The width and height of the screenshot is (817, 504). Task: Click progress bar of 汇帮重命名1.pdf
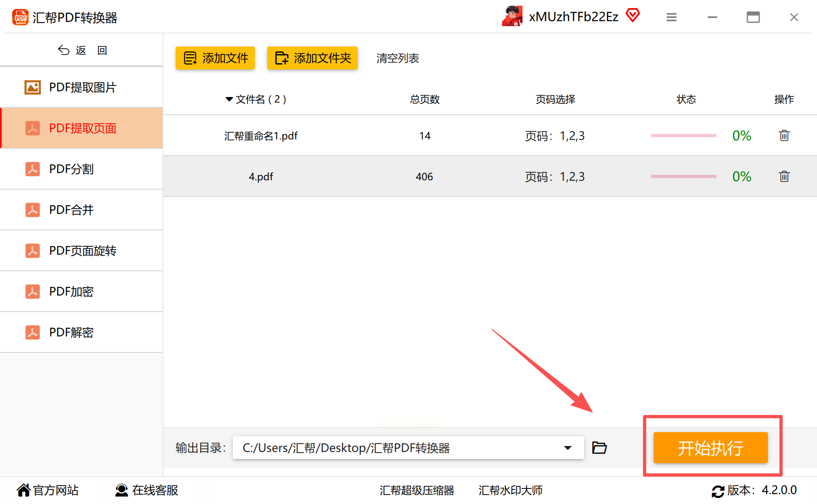click(683, 136)
